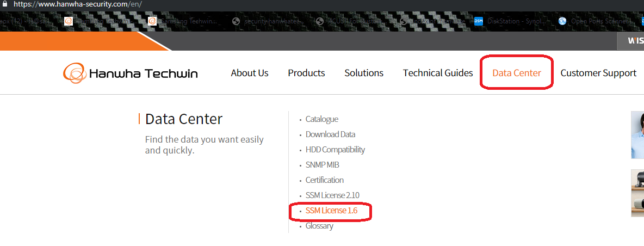The image size is (644, 246).
Task: Open the Certification page
Action: (325, 180)
